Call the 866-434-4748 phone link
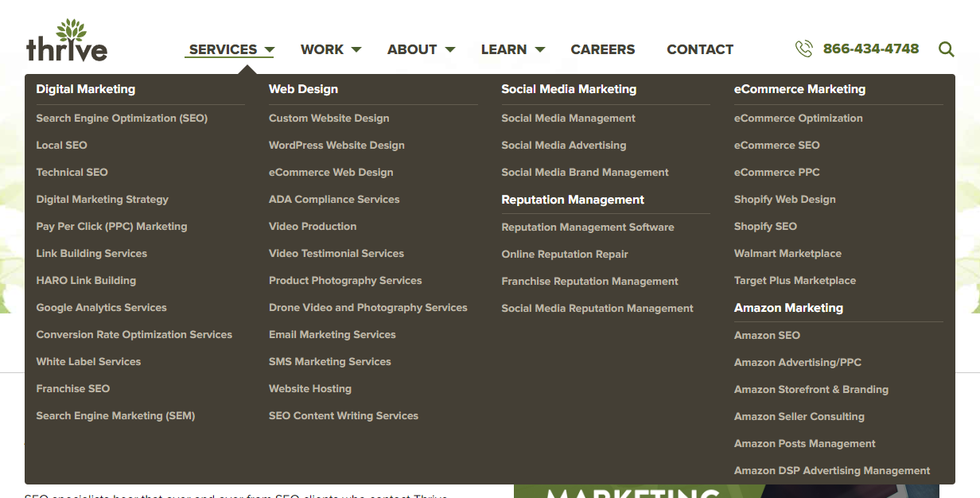Viewport: 980px width, 498px height. 871,49
